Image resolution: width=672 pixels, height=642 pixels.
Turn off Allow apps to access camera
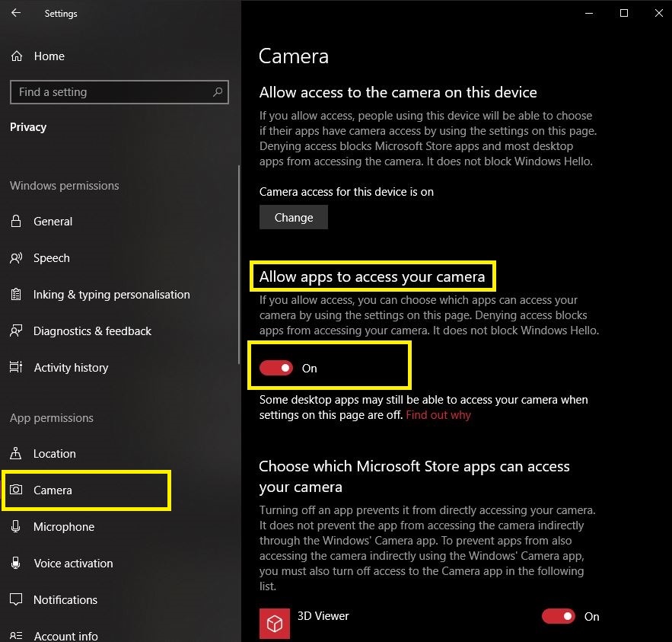point(276,368)
